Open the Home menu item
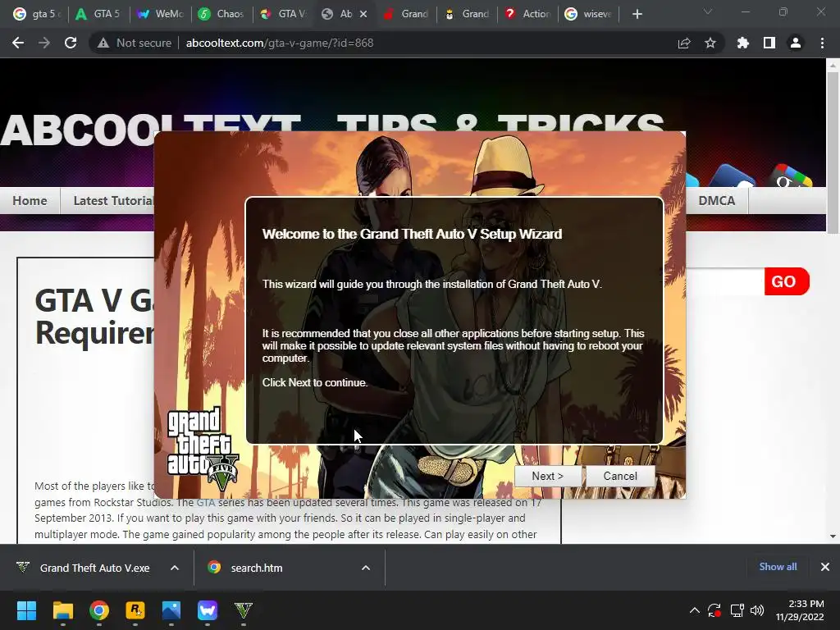 [x=30, y=201]
